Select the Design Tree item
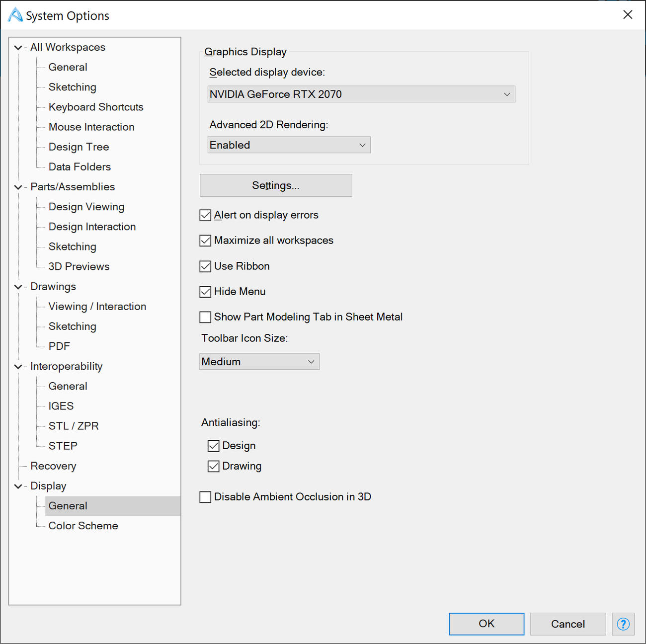This screenshot has height=644, width=646. 79,147
